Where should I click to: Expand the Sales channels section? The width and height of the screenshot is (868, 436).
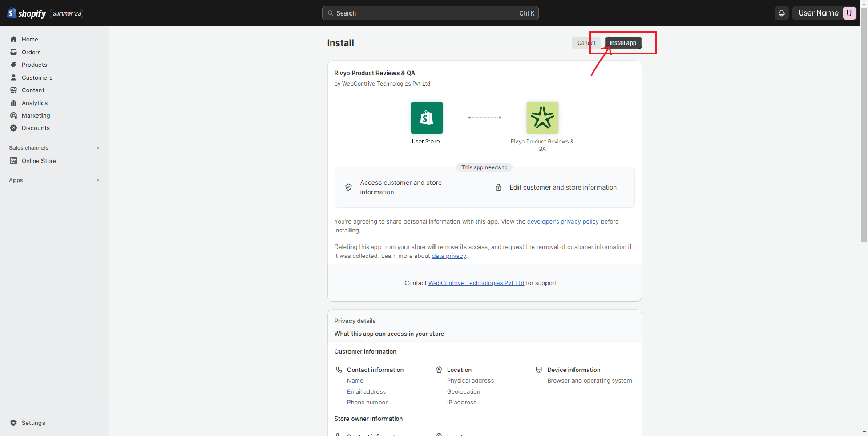click(x=97, y=148)
